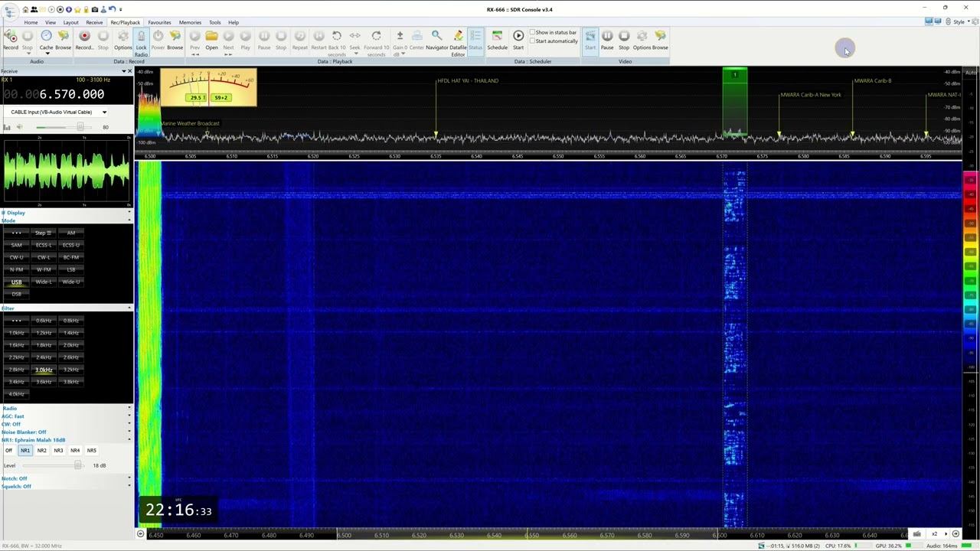Select NR2 noise reduction
The height and width of the screenshot is (551, 980).
(42, 451)
